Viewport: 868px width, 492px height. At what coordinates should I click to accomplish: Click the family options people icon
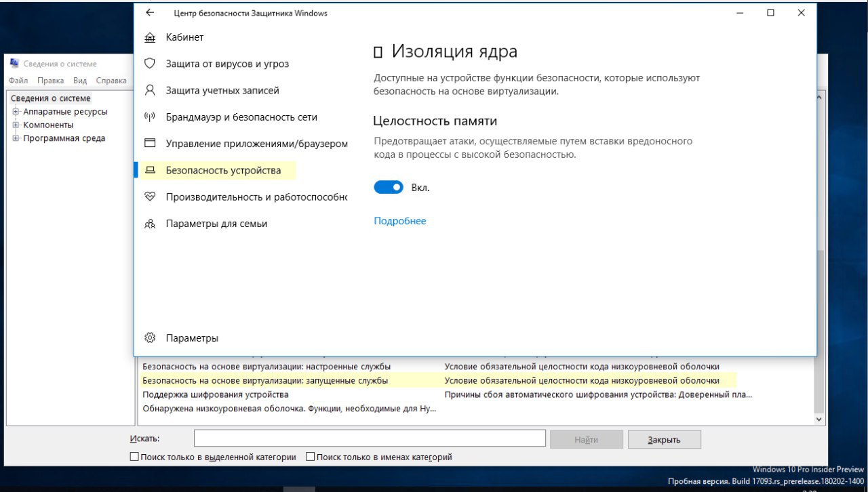pos(151,224)
